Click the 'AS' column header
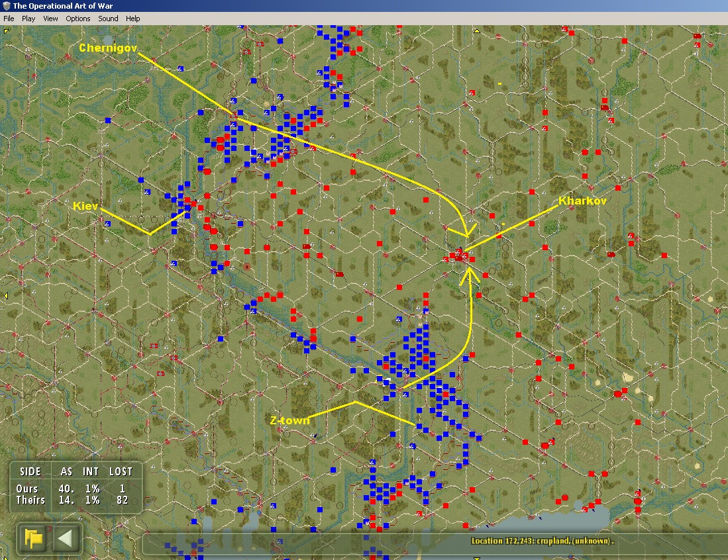 pos(66,471)
